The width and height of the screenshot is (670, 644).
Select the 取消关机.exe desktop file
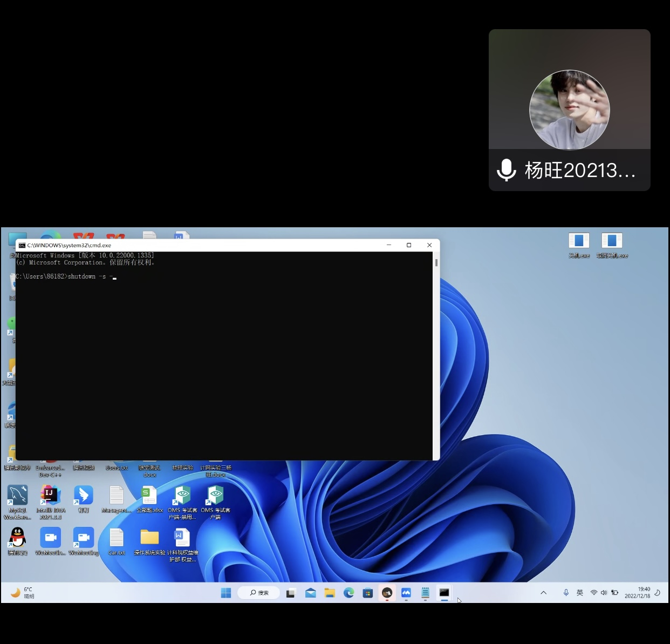[612, 241]
